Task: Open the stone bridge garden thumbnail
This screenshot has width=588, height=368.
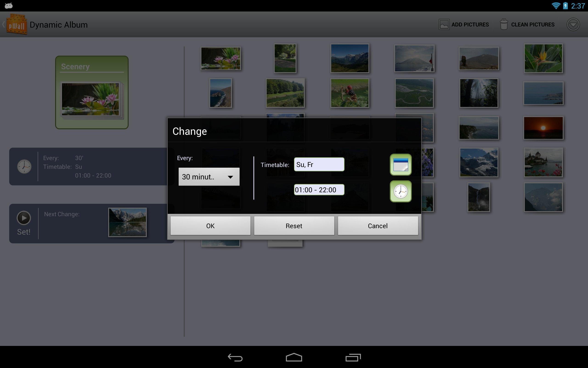Action: coord(285,58)
